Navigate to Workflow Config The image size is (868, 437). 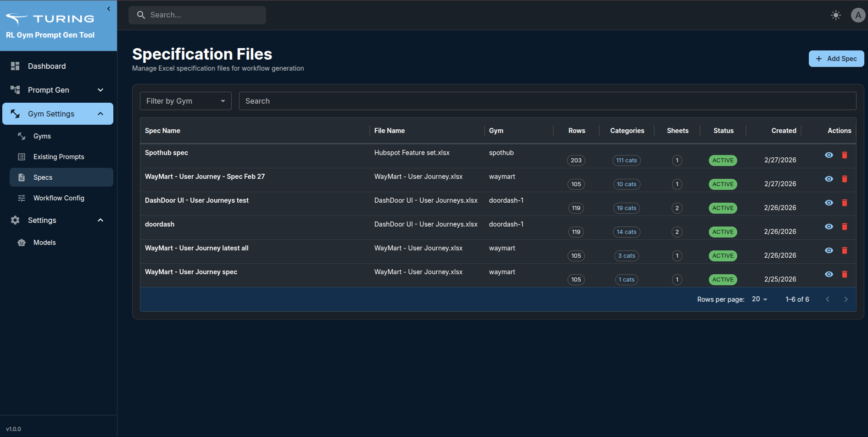[59, 198]
